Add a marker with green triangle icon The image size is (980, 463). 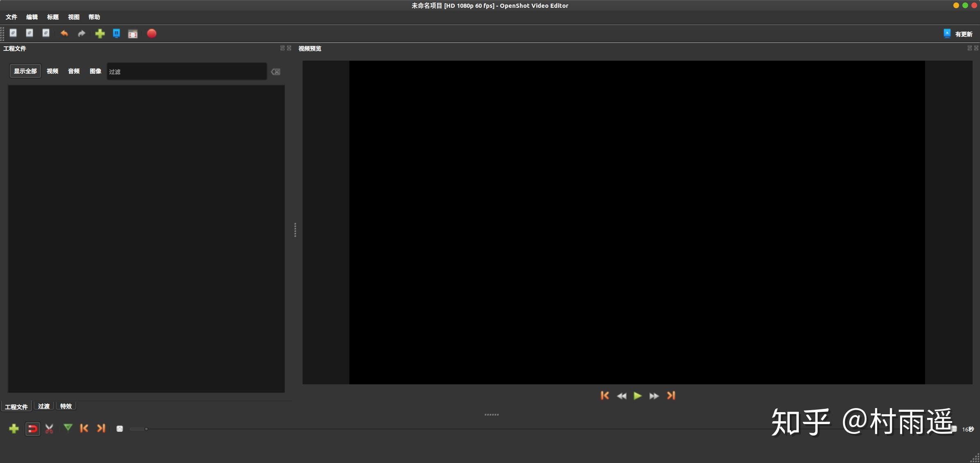pyautogui.click(x=68, y=428)
